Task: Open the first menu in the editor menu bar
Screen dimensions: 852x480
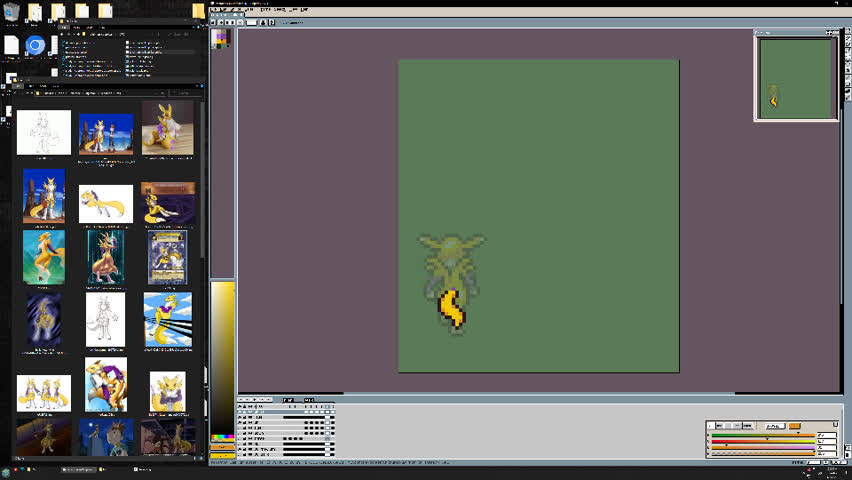Action: (x=215, y=9)
